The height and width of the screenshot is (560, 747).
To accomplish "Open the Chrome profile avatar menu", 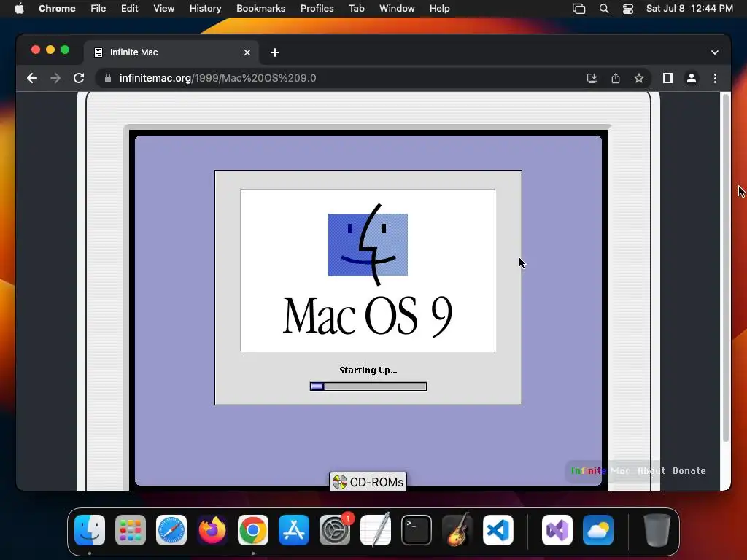I will [692, 78].
